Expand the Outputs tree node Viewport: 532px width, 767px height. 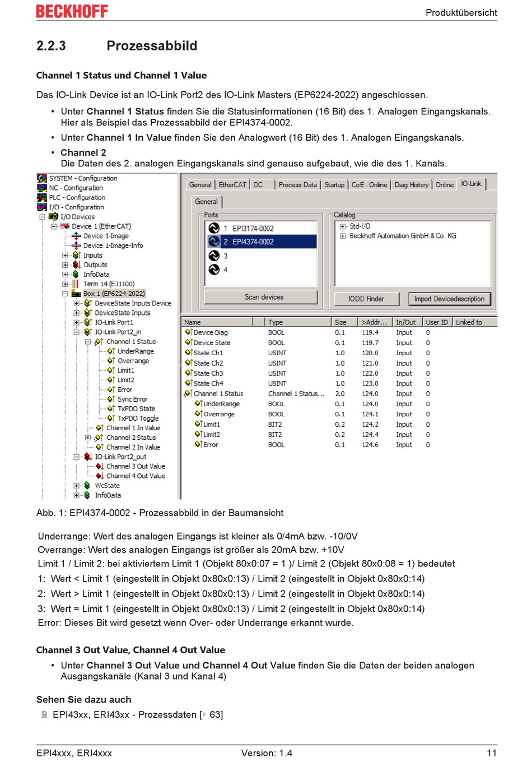[65, 264]
